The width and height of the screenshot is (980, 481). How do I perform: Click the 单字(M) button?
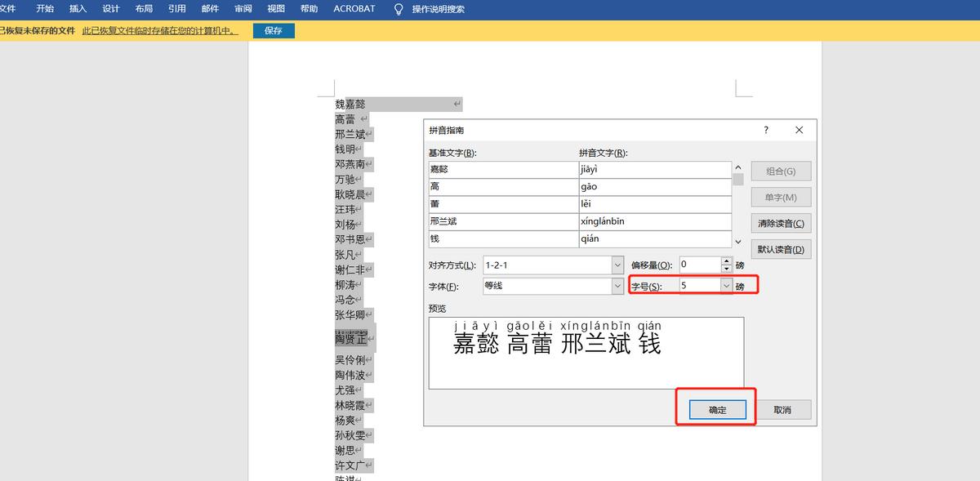[x=780, y=197]
